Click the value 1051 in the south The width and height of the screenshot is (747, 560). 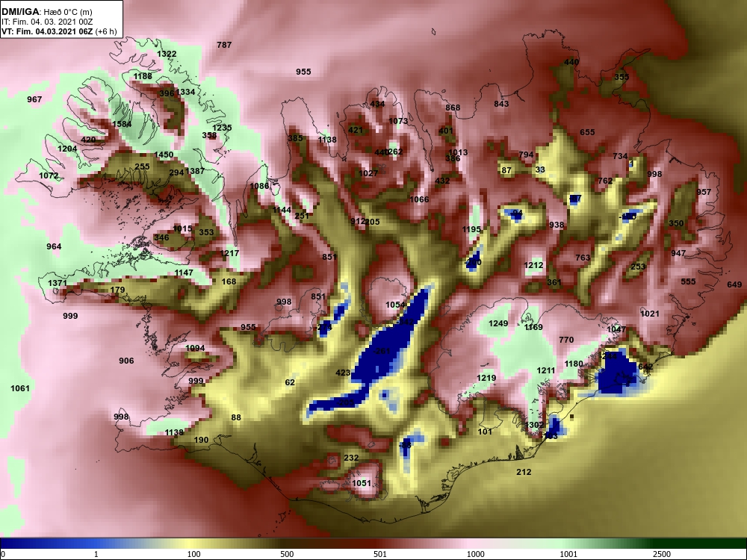pos(361,483)
